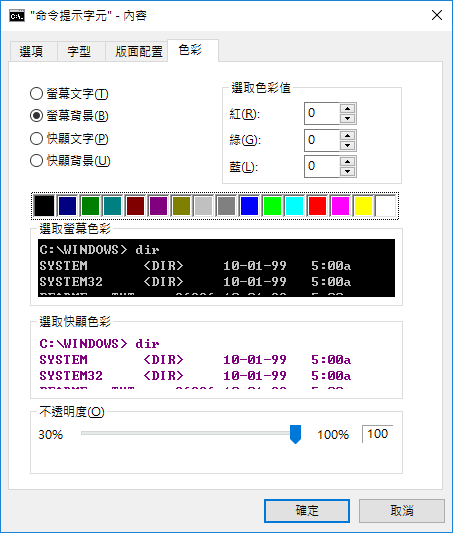Screen dimensions: 453x533
Task: Confirm settings with the 確定 button
Action: click(307, 511)
